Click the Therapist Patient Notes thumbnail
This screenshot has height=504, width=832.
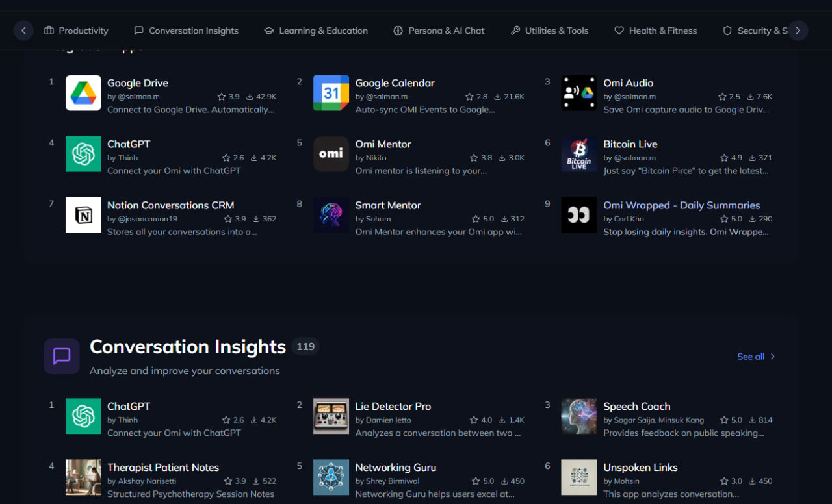tap(83, 477)
